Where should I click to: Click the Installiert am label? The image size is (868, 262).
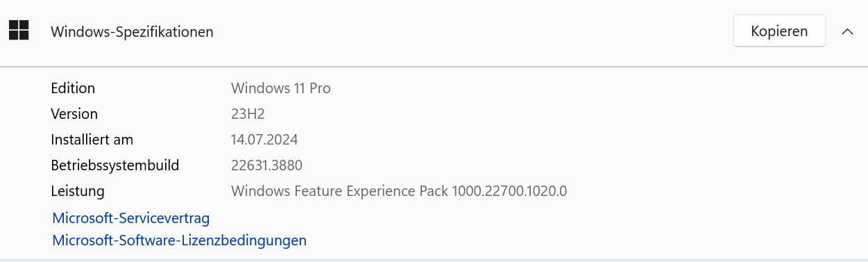[92, 140]
